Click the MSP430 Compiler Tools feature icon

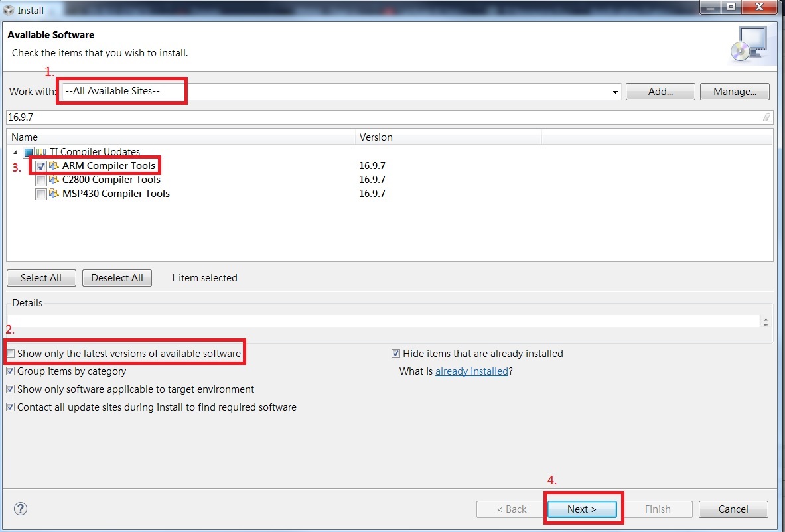(54, 194)
